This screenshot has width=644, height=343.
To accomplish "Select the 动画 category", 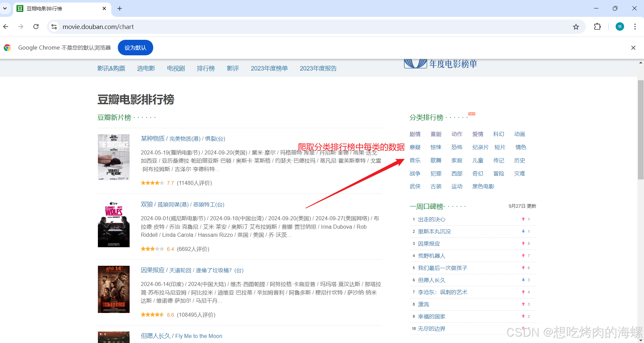I will [x=520, y=134].
